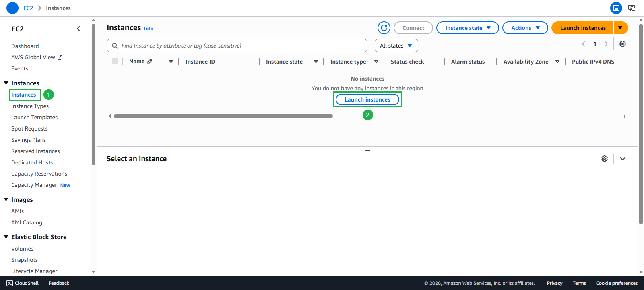Click the Instance ID column header

pyautogui.click(x=200, y=62)
